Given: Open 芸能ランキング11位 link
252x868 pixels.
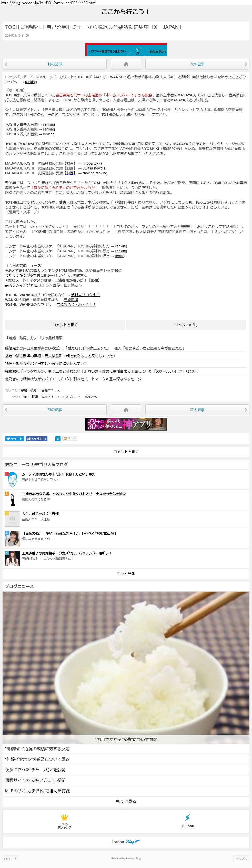Looking at the screenshot, I should point(21,285).
